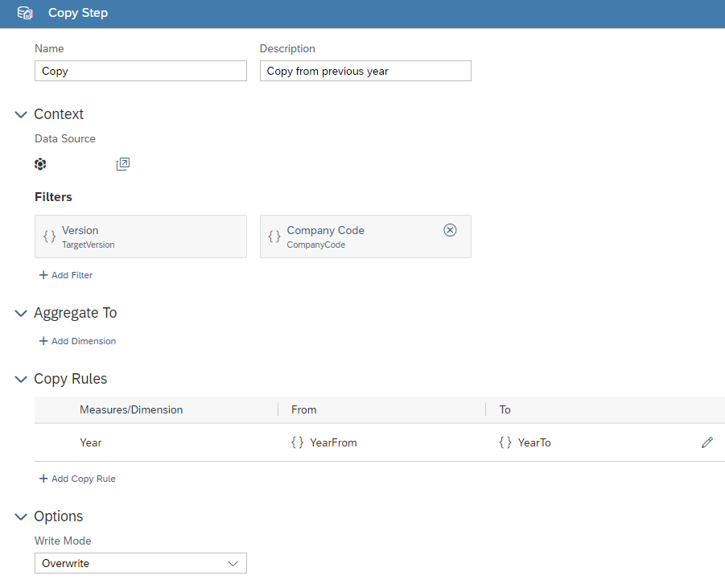Collapse the Aggregate To section
Screen dimensions: 725x588
[x=20, y=313]
